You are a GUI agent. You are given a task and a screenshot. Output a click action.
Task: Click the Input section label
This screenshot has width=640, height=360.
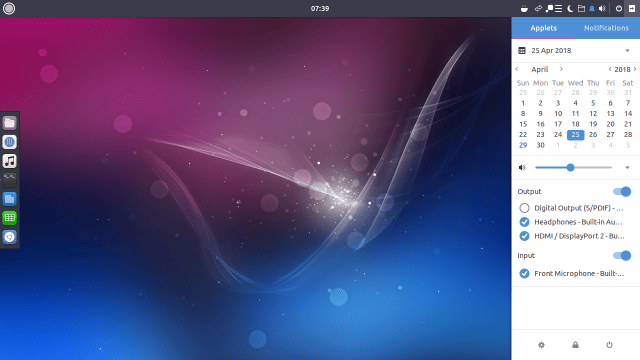pyautogui.click(x=526, y=256)
